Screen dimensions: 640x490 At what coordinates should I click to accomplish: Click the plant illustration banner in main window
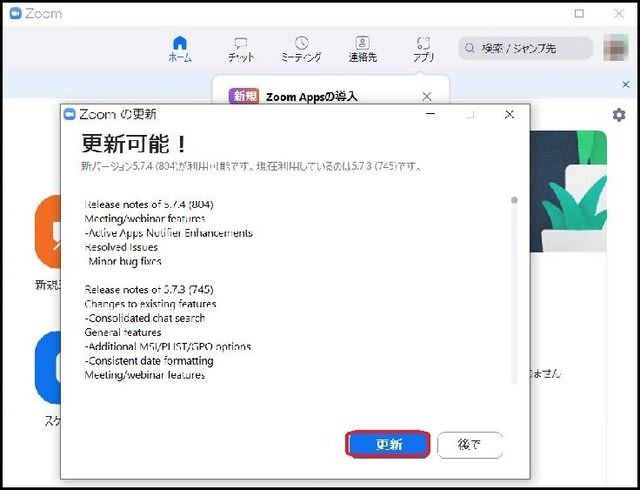[568, 191]
